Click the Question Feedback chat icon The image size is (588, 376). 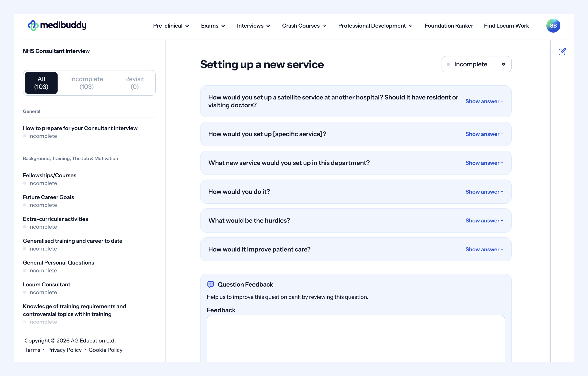tap(210, 284)
